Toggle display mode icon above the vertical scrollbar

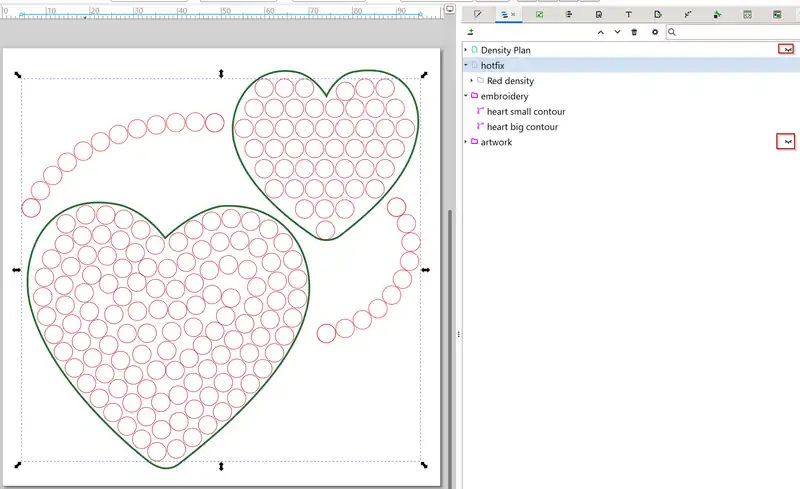(450, 9)
